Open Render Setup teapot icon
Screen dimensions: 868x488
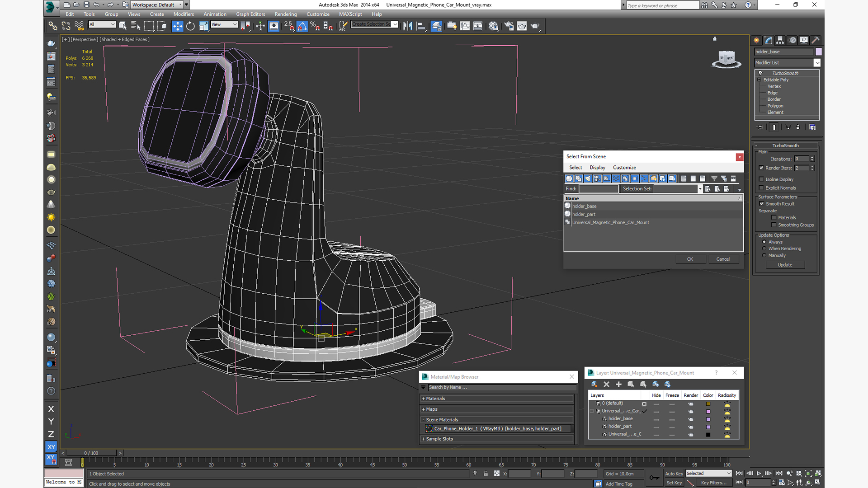point(509,26)
